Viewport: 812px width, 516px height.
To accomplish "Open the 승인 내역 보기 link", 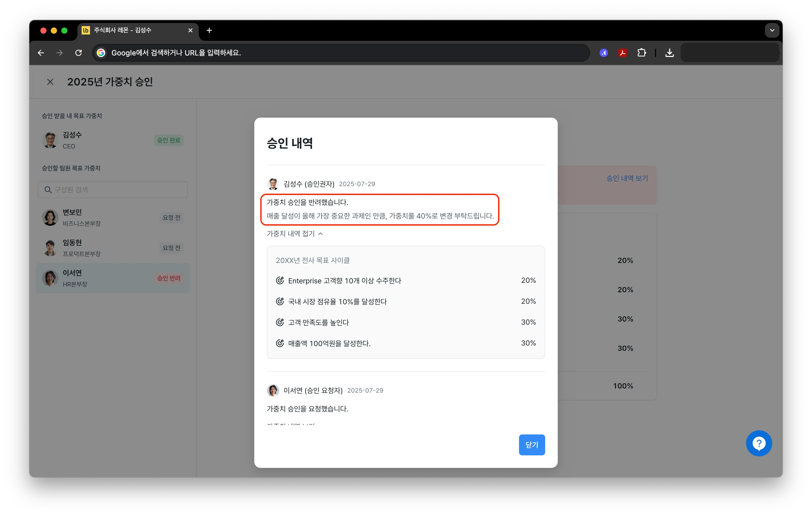I will click(x=627, y=178).
